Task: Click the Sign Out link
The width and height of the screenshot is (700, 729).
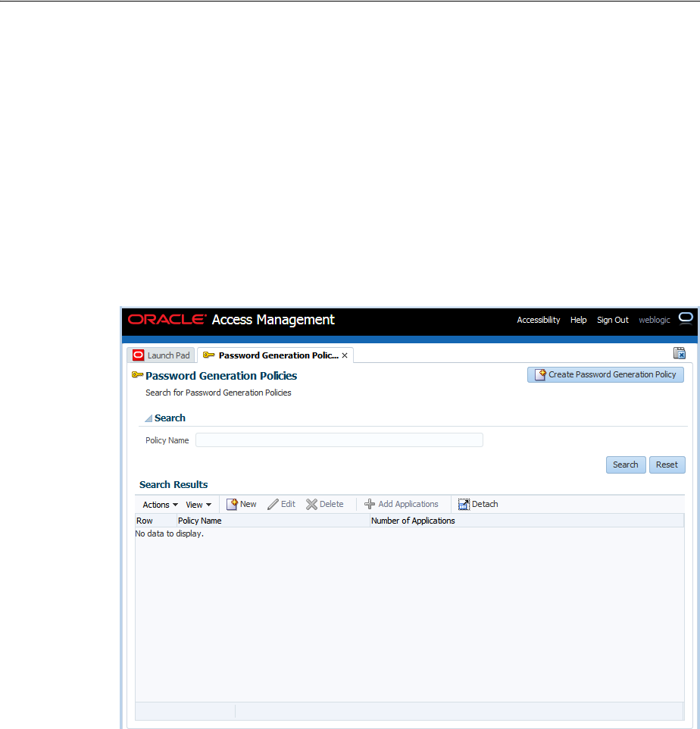Action: [613, 320]
